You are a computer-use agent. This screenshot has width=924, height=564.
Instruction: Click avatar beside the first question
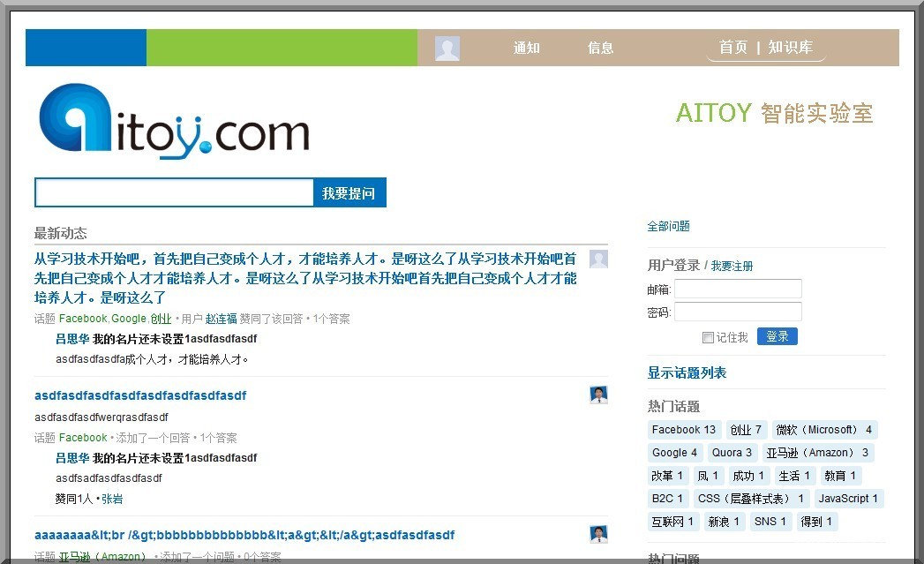click(598, 259)
